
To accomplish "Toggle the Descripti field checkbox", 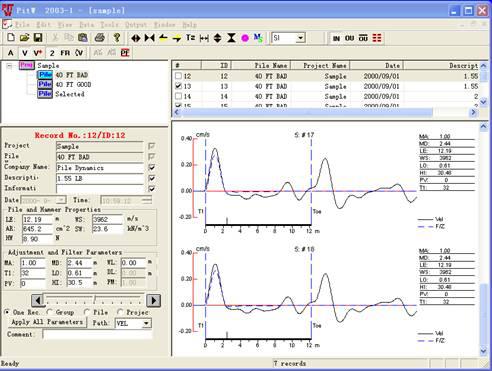I will click(x=152, y=178).
